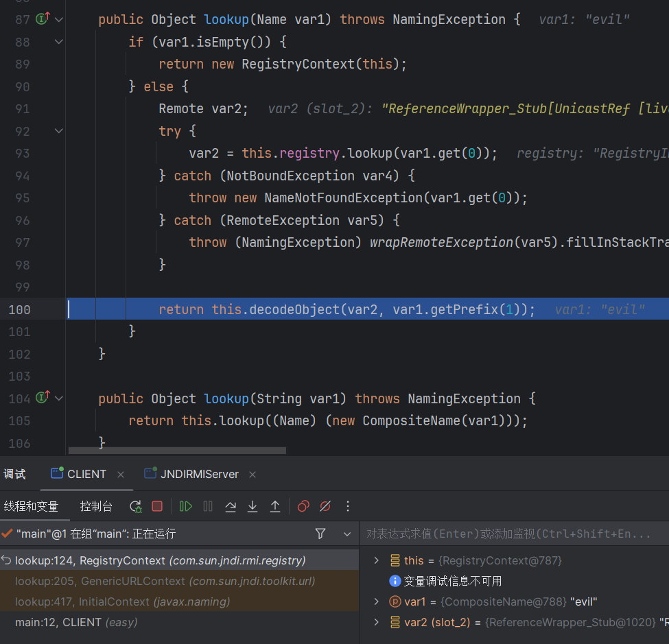The image size is (669, 644).
Task: Open the 控制台 console tab
Action: point(96,506)
